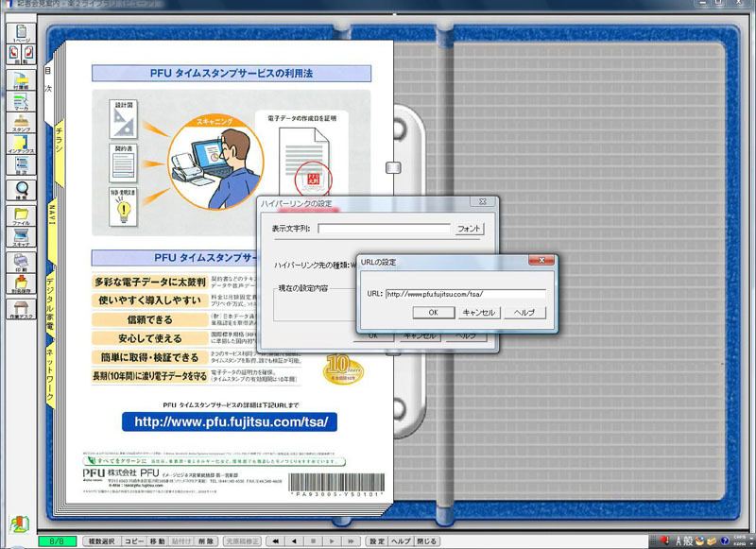The width and height of the screenshot is (756, 549).
Task: Click the '信頼できる' feature label
Action: tap(149, 319)
